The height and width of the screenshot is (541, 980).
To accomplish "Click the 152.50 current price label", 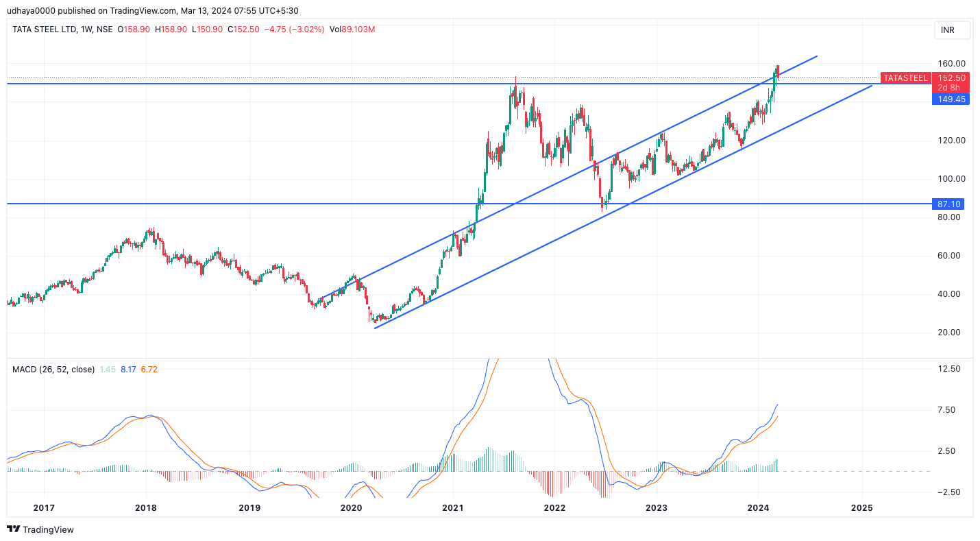I will 951,78.
